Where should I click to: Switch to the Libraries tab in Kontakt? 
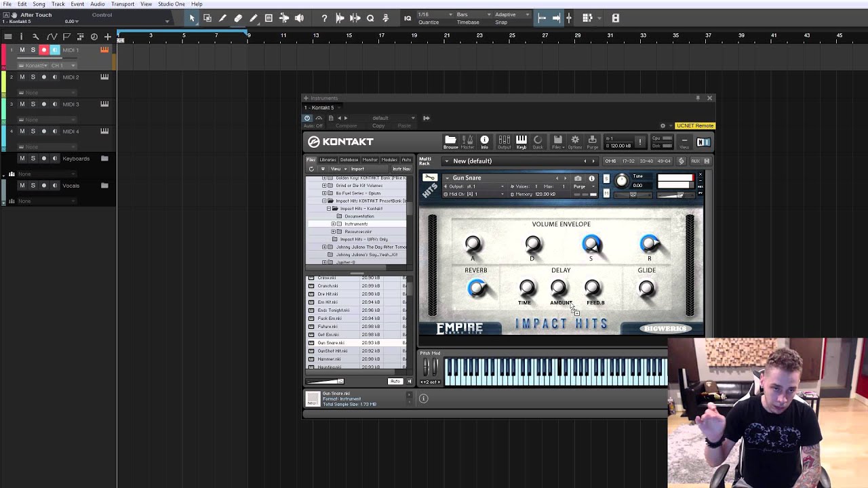tap(328, 160)
